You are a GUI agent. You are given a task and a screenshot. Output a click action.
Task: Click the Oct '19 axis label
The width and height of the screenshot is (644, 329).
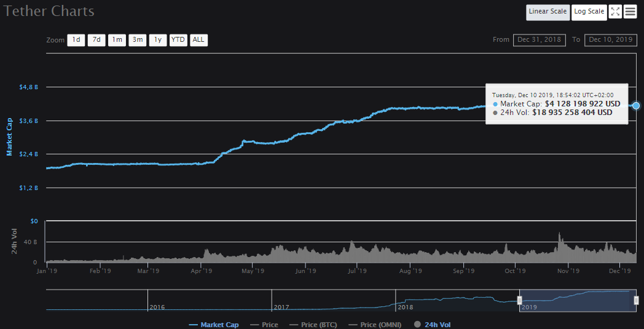coord(515,271)
